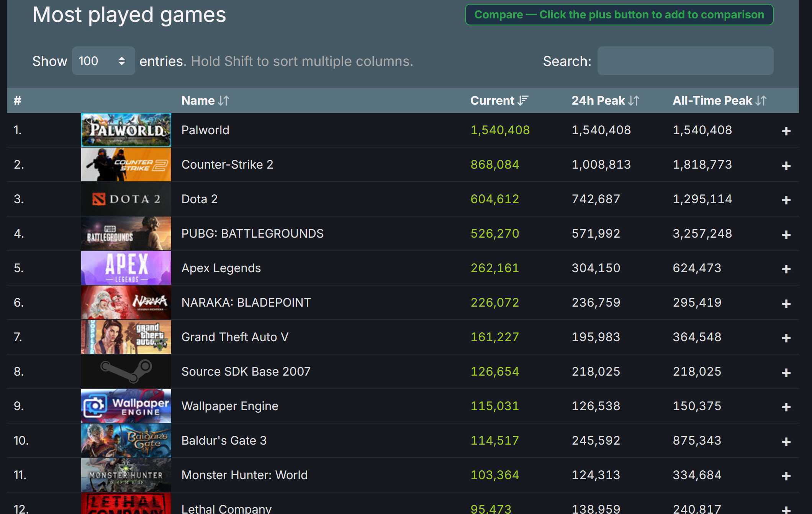Screen dimensions: 812x514
Task: Click the plus icon for Apex Legends
Action: pos(786,269)
